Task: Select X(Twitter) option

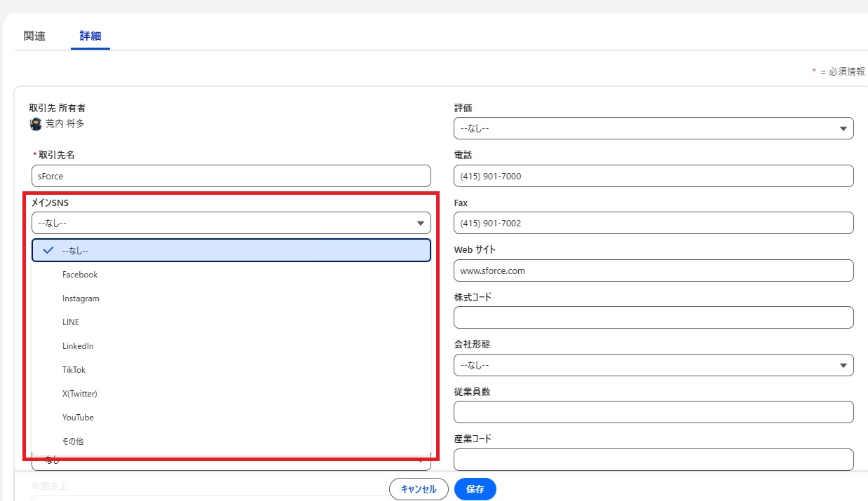Action: coord(79,394)
